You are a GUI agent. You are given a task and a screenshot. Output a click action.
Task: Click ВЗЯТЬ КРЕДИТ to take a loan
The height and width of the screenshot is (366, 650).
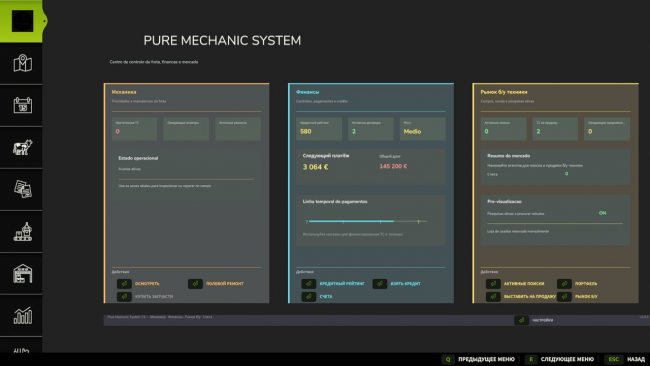405,284
